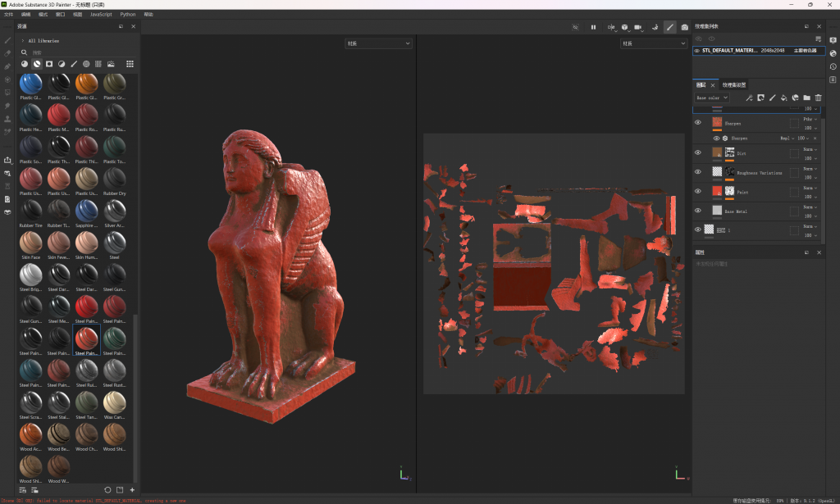Image resolution: width=840 pixels, height=504 pixels.
Task: Select the Base Metal layer row
Action: click(756, 211)
